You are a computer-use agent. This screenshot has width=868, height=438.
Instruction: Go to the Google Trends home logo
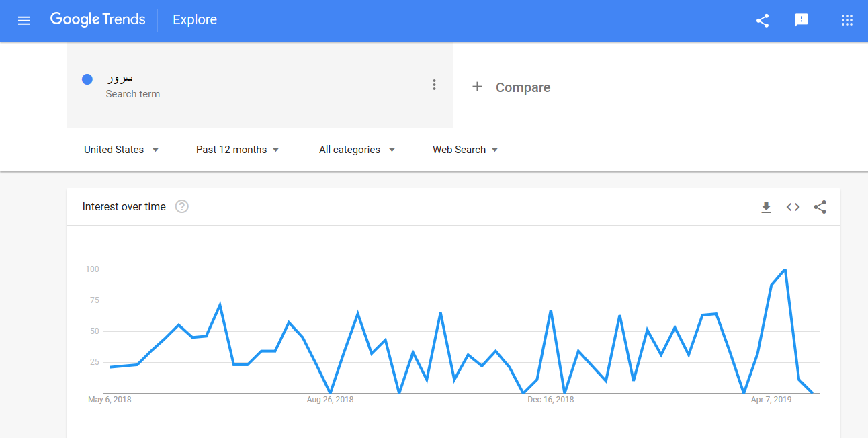[x=98, y=19]
